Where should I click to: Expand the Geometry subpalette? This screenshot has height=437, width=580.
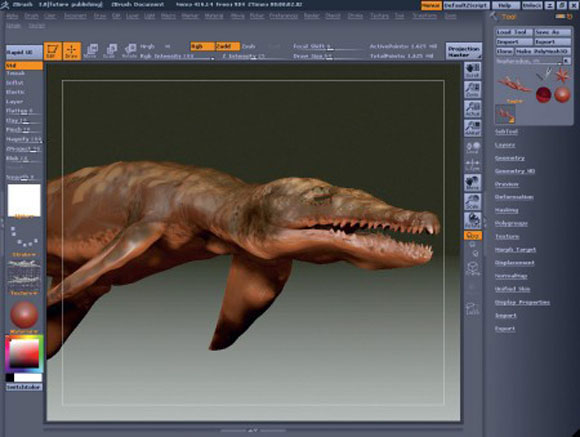click(x=510, y=158)
